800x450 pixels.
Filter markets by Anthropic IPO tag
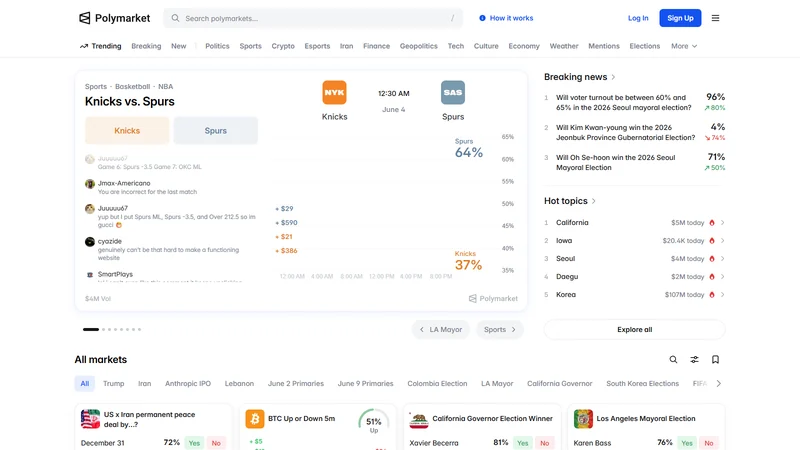[188, 384]
